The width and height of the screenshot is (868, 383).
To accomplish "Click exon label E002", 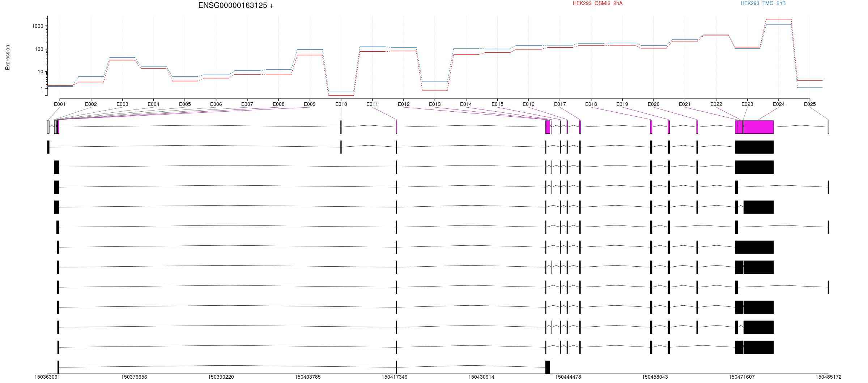I will [x=91, y=104].
